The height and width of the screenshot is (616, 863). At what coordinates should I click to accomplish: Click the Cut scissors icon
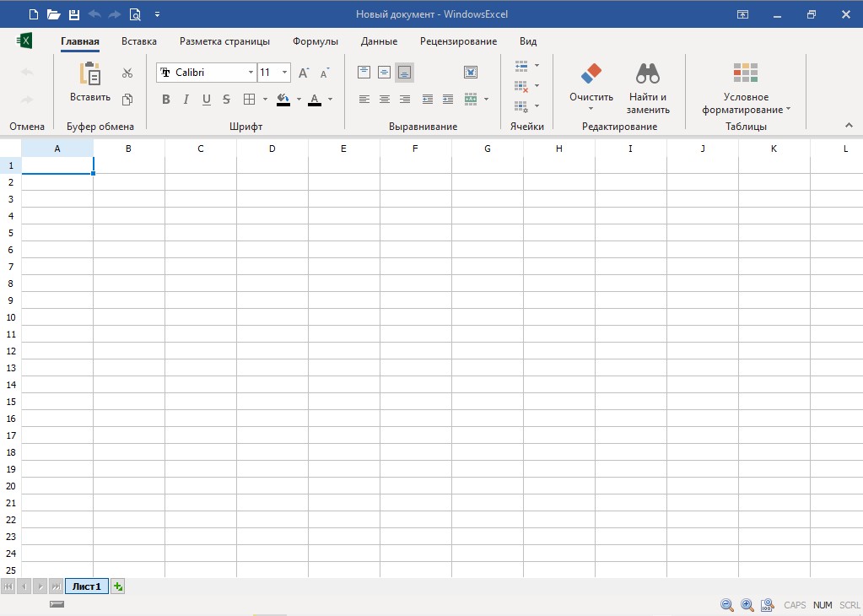pos(127,73)
